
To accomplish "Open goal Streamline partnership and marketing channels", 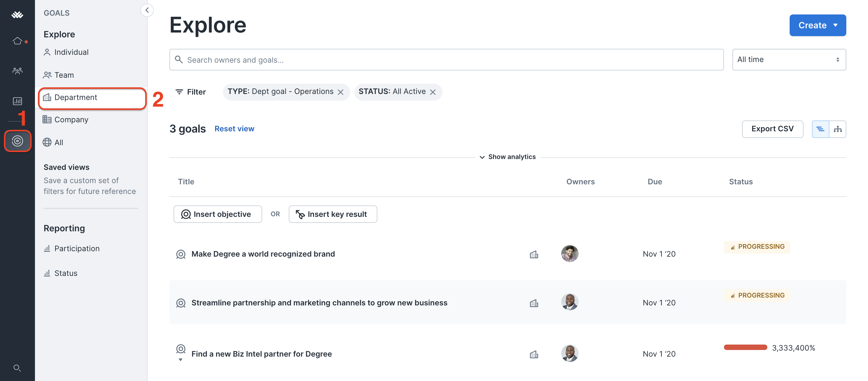I will [319, 303].
